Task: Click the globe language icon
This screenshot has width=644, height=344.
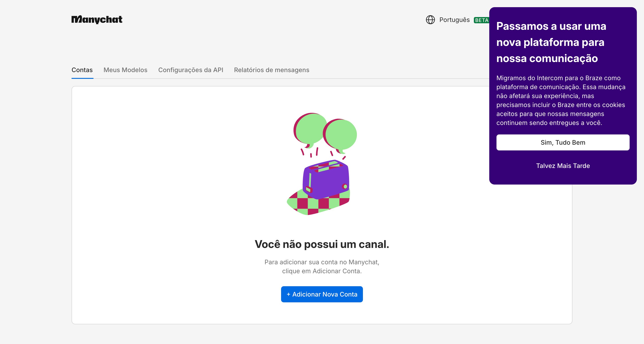Action: [x=430, y=20]
